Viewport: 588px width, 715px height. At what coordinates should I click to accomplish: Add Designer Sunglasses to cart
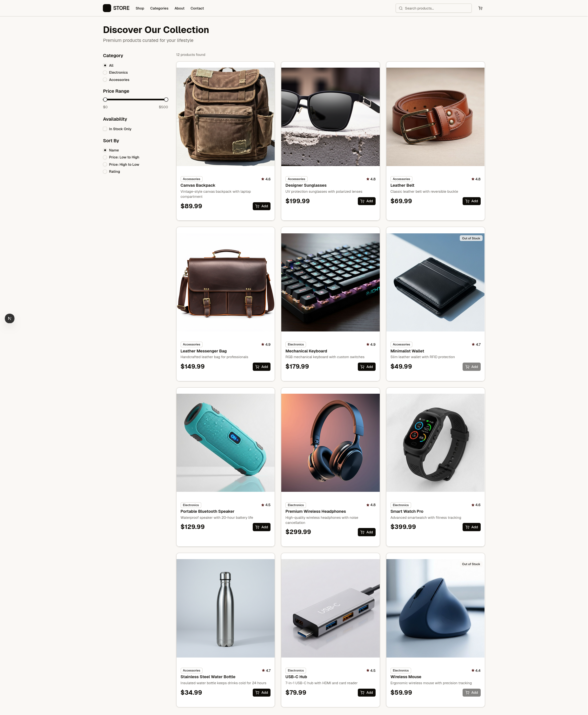click(x=366, y=201)
